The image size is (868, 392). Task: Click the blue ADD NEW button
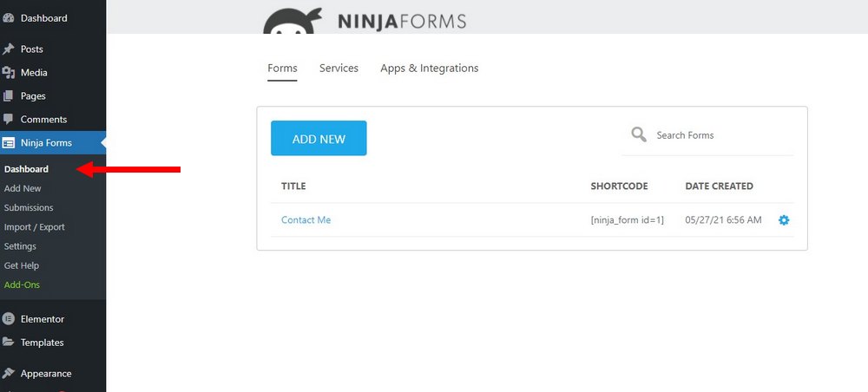[319, 138]
